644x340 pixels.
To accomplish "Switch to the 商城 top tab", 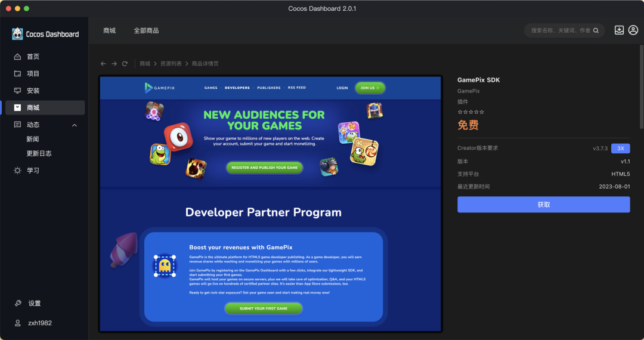I will [x=109, y=30].
